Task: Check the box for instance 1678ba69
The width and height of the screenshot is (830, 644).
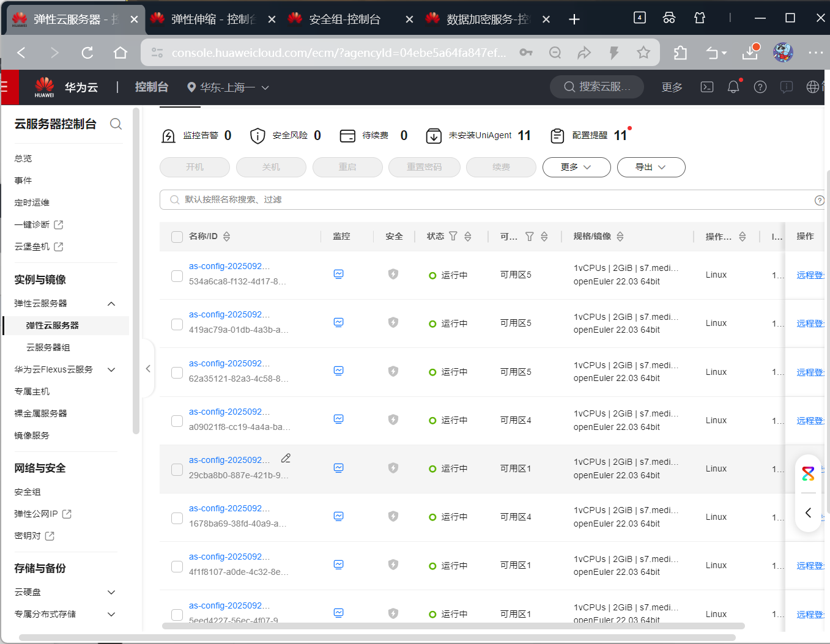Action: click(177, 518)
